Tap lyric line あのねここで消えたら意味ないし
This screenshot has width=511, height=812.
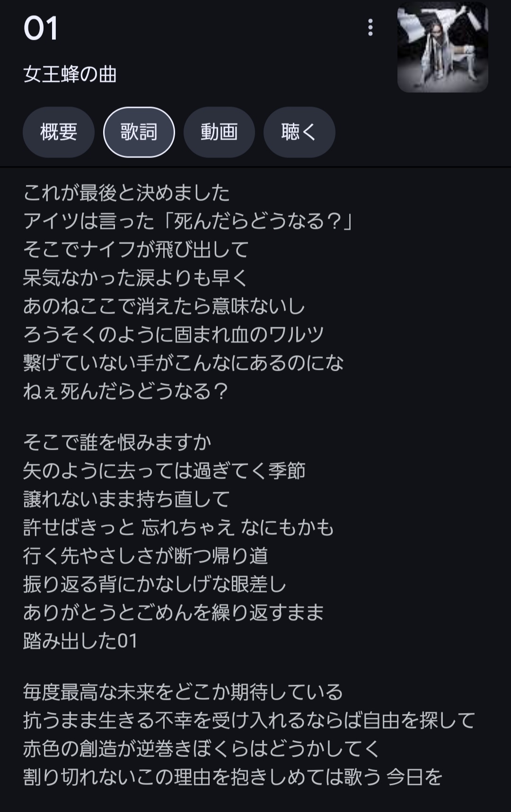(164, 306)
